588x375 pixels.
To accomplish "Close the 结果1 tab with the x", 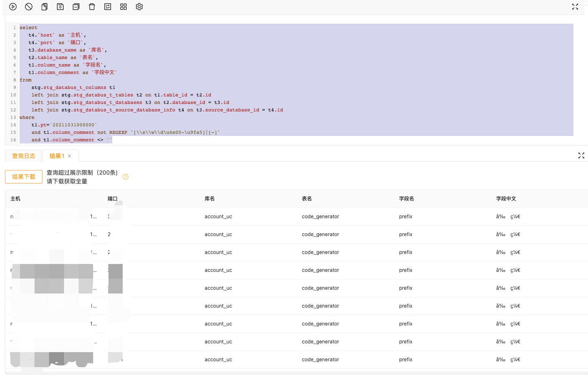I will click(69, 156).
